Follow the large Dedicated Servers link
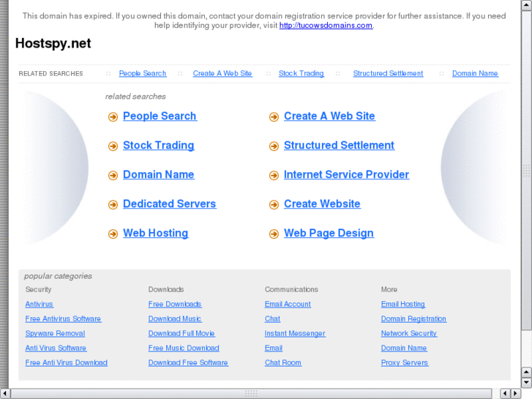Screen dimensions: 532x399 coord(169,204)
